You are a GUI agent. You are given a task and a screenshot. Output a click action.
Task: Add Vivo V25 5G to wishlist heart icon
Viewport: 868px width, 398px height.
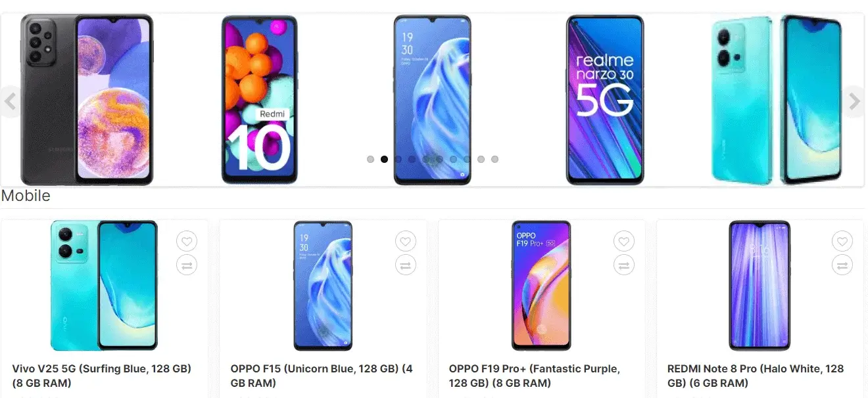pos(187,242)
